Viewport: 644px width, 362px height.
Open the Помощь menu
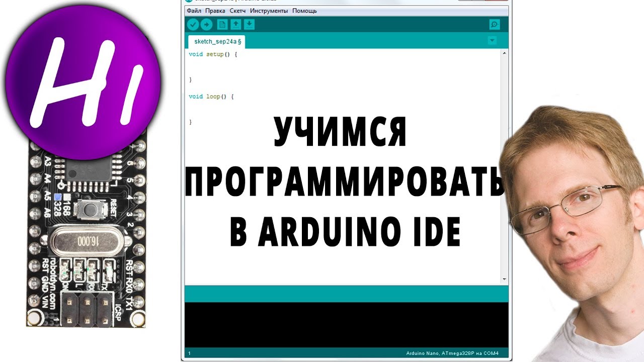coord(304,11)
